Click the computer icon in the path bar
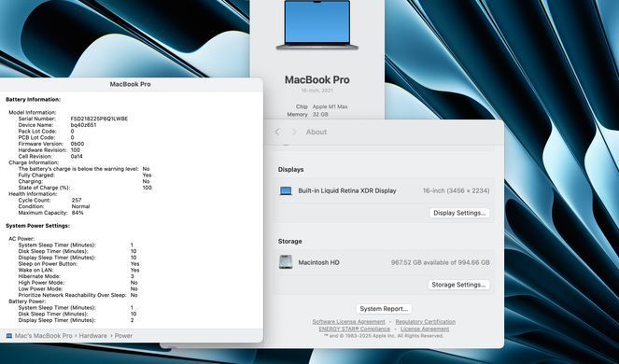The image size is (619, 364). click(9, 336)
